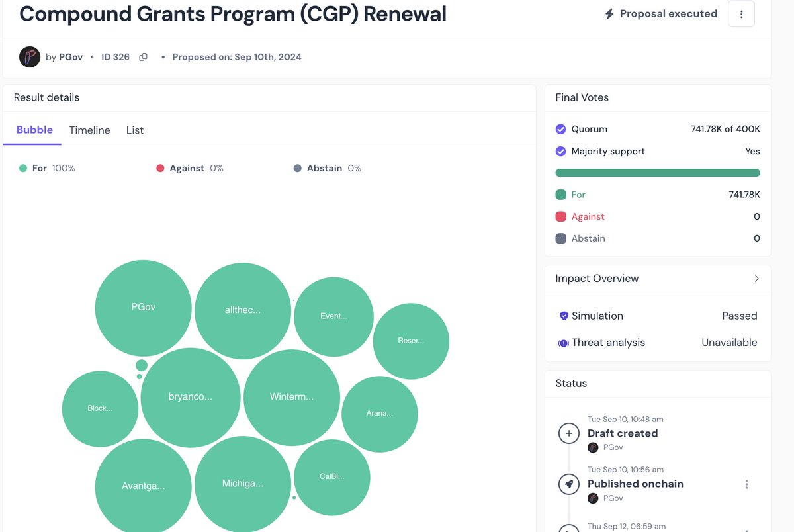The width and height of the screenshot is (794, 532).
Task: Click the Published onchain rocket icon
Action: [x=568, y=484]
